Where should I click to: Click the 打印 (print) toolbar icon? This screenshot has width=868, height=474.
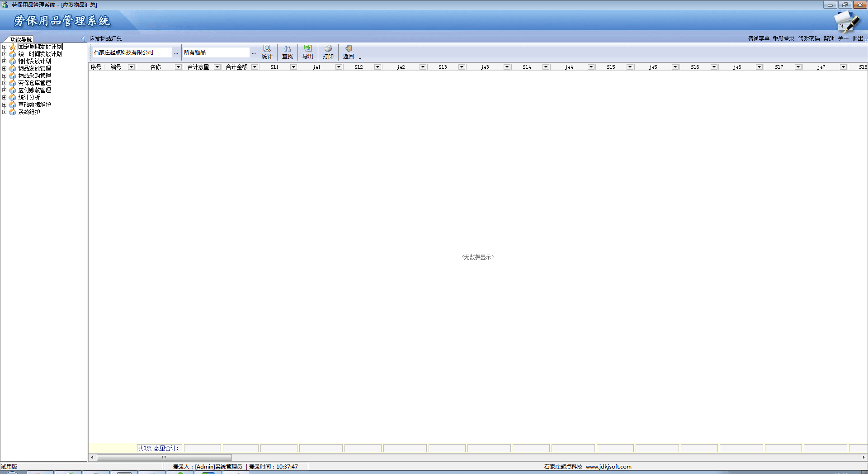328,52
